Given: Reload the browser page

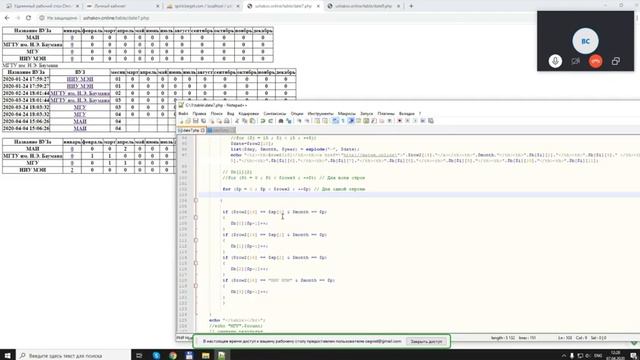Looking at the screenshot, I should pyautogui.click(x=28, y=18).
